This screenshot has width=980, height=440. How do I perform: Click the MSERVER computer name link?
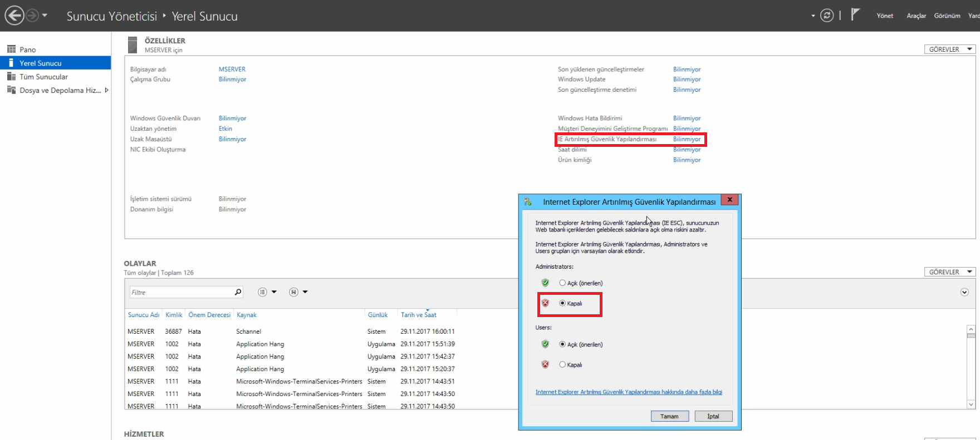pyautogui.click(x=232, y=70)
